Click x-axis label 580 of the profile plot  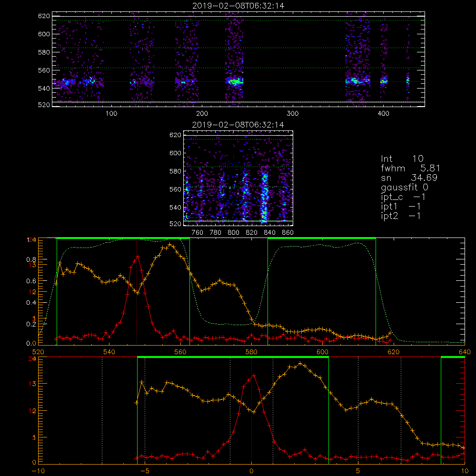[x=252, y=352]
